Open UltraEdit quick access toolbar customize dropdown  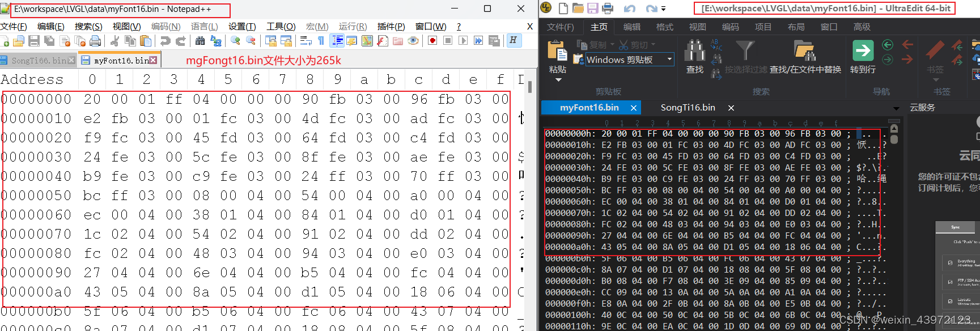click(x=663, y=9)
